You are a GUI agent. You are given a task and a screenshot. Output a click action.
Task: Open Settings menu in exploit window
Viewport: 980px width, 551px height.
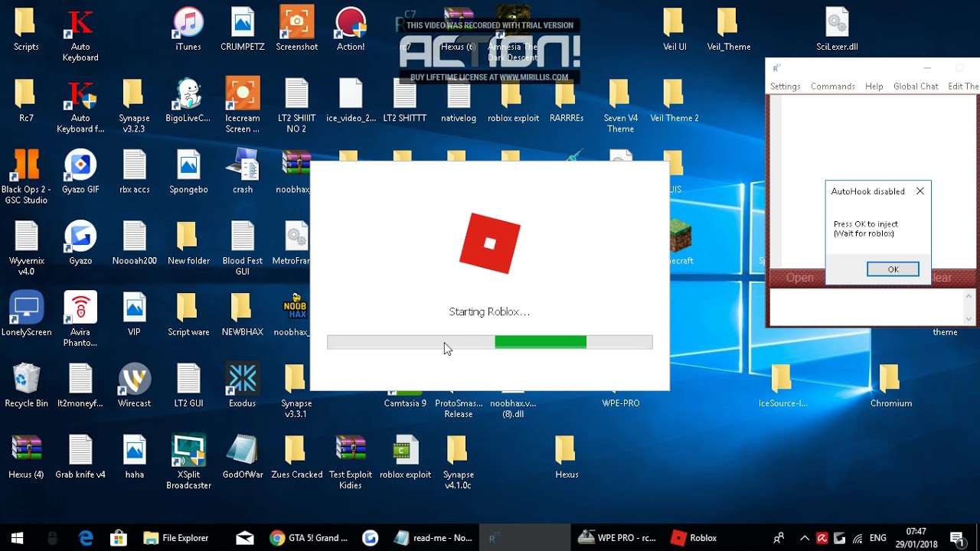pos(785,86)
